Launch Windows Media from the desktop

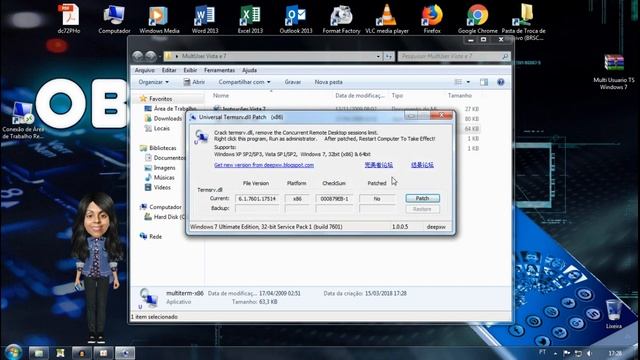pyautogui.click(x=159, y=18)
